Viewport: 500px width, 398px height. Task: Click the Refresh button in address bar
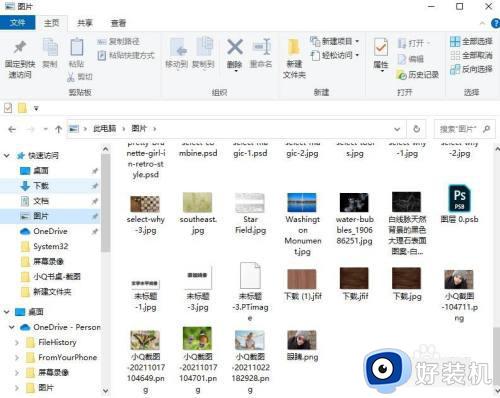416,129
